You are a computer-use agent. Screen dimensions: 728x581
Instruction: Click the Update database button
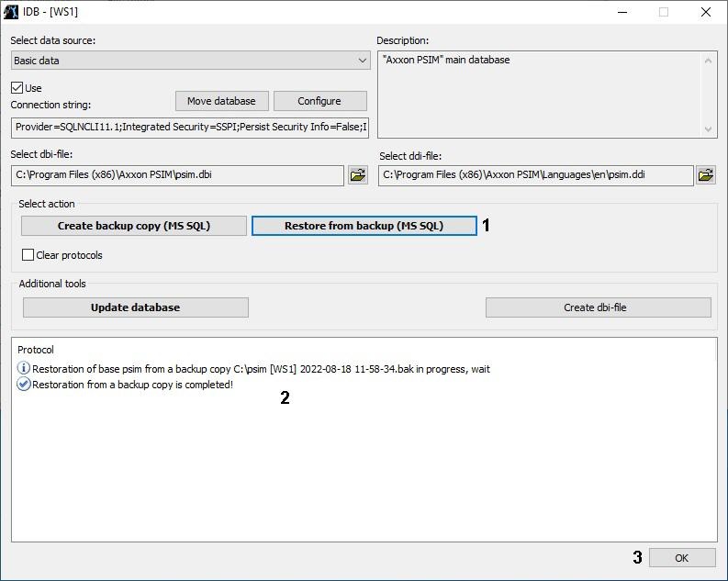[x=136, y=307]
